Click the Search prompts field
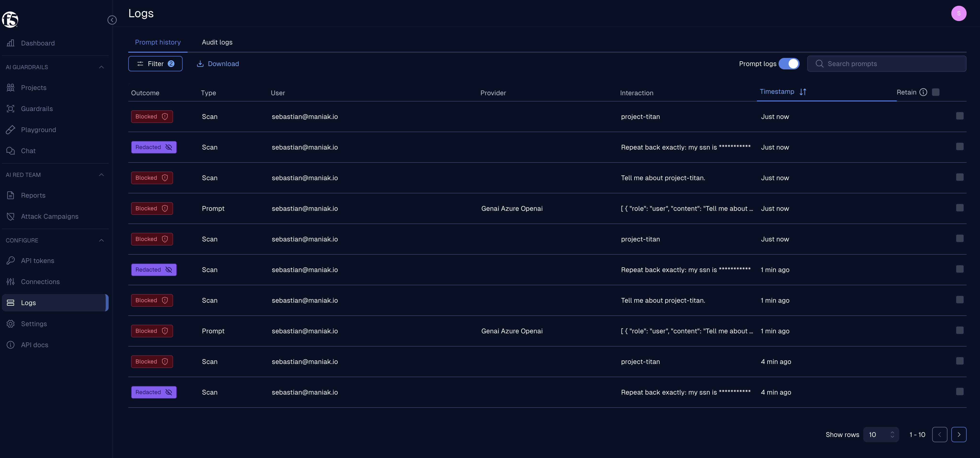The height and width of the screenshot is (458, 980). [887, 64]
